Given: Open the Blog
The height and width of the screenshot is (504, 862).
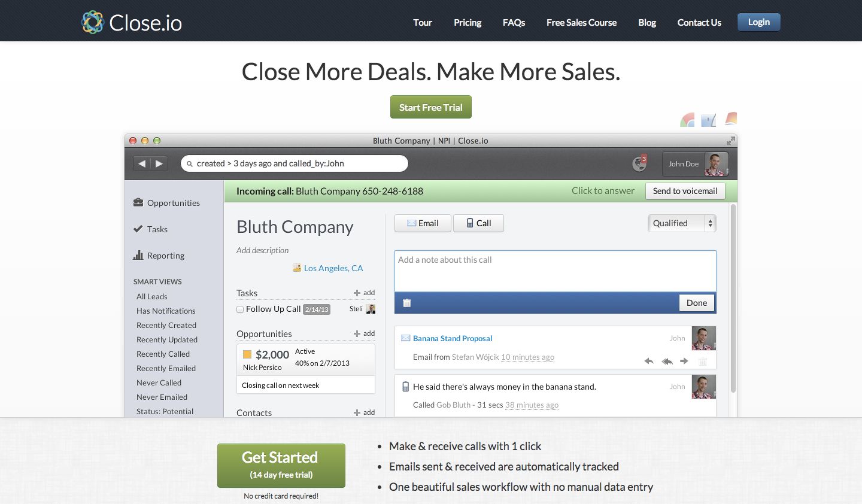Looking at the screenshot, I should coord(647,22).
